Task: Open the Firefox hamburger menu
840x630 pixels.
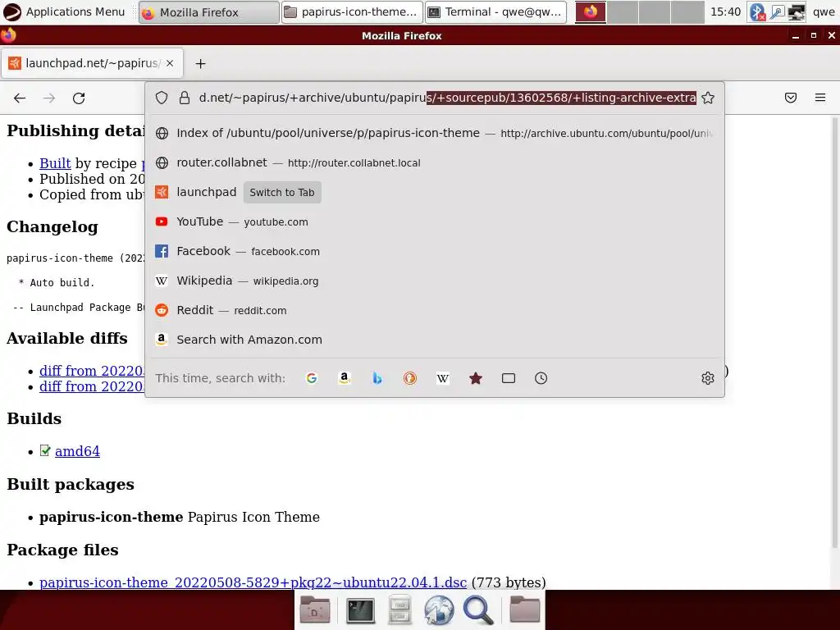Action: [x=820, y=98]
